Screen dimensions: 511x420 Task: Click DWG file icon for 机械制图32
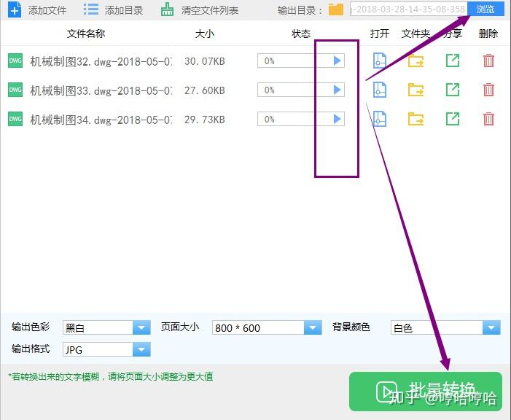(15, 61)
